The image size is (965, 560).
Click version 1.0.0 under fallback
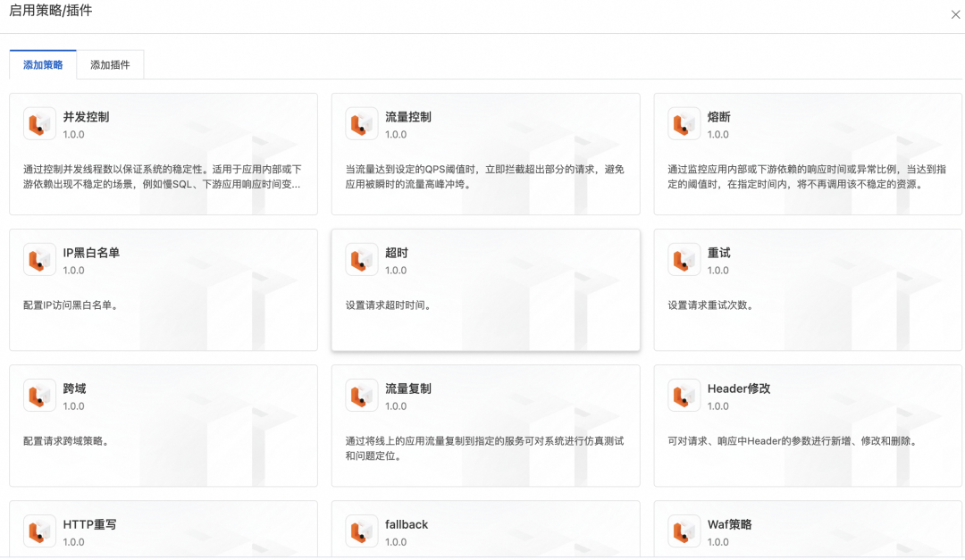tap(397, 543)
